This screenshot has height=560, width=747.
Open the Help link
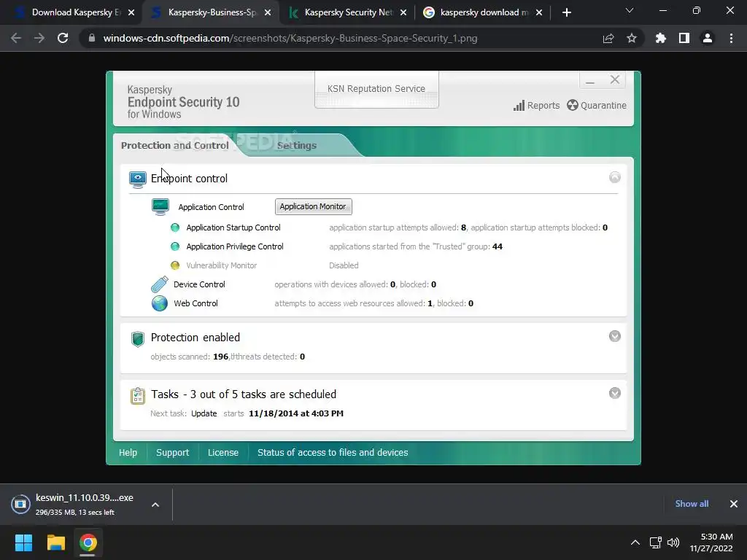(128, 453)
